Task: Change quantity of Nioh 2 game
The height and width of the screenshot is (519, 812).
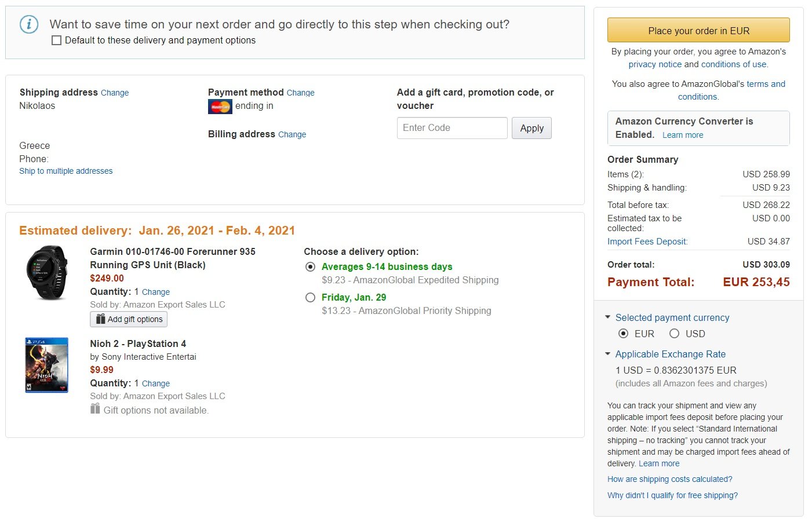Action: 156,384
